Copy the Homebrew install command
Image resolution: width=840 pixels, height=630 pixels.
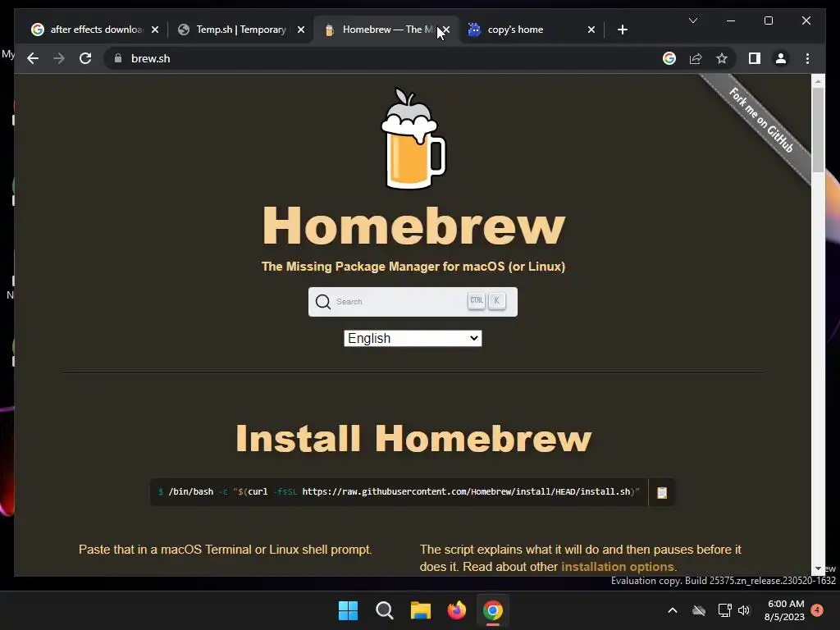point(662,492)
